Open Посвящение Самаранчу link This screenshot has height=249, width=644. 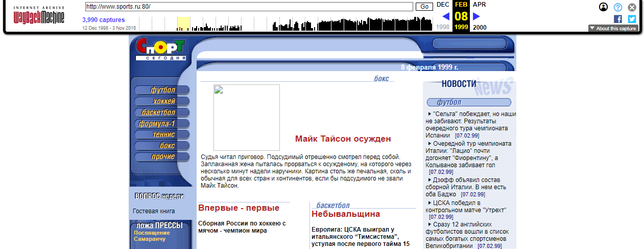[x=152, y=236]
